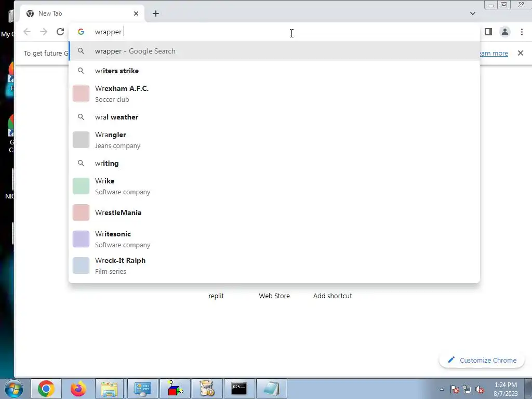Choose the WrestleMania suggestion
This screenshot has height=399, width=532.
(x=274, y=212)
